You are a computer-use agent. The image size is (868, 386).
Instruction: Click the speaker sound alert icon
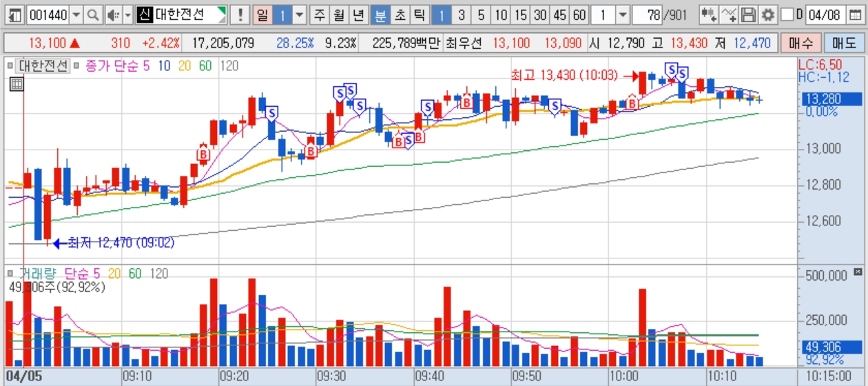pos(113,14)
